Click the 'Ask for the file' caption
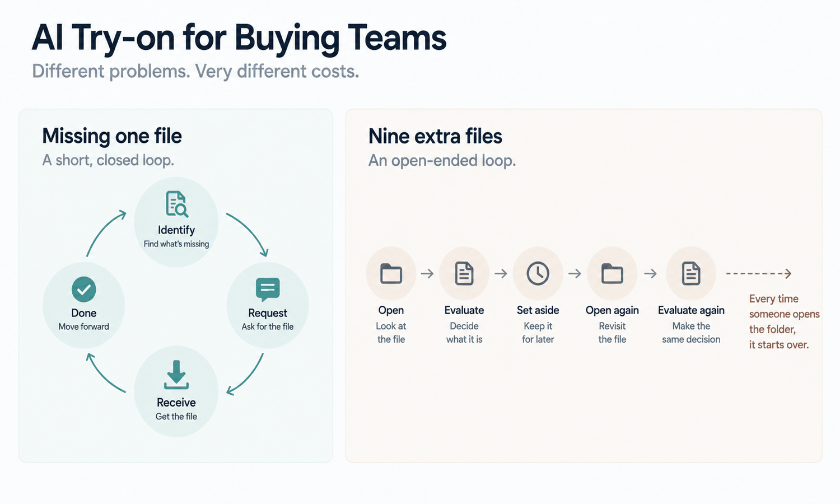Viewport: 840px width, 504px height. point(268,326)
